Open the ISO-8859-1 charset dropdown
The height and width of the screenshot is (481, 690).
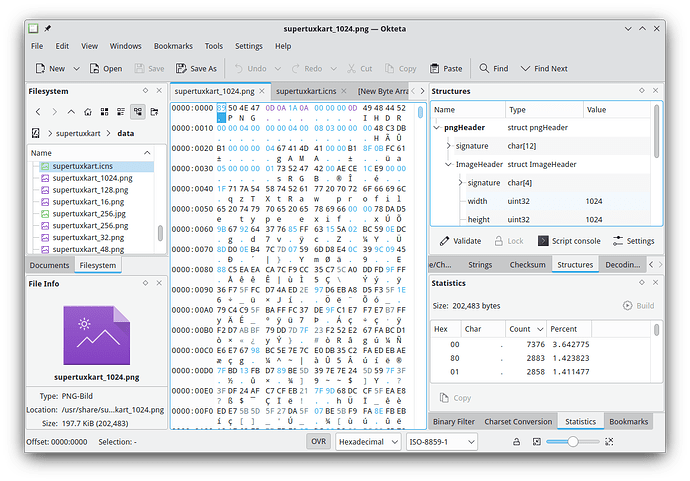pyautogui.click(x=443, y=441)
